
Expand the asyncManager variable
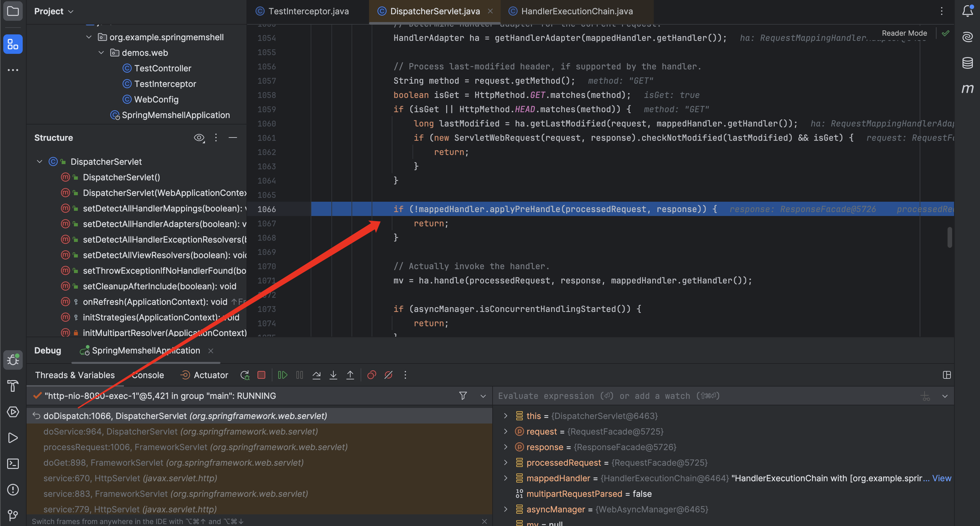coord(506,509)
